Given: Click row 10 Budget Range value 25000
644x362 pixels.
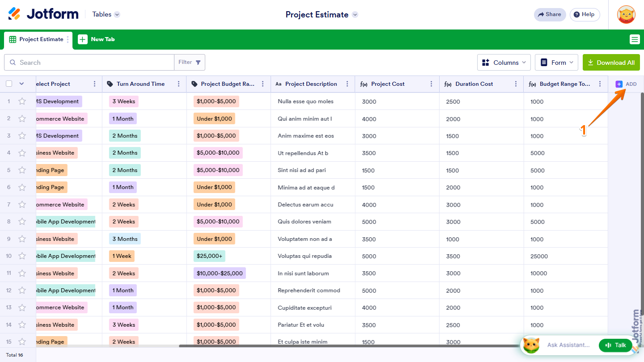Looking at the screenshot, I should point(539,257).
